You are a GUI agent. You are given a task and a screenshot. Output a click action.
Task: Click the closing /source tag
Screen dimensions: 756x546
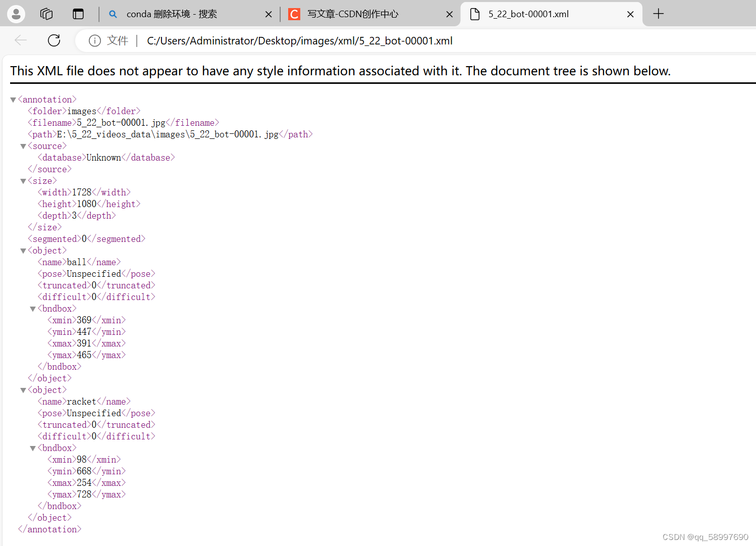[49, 169]
